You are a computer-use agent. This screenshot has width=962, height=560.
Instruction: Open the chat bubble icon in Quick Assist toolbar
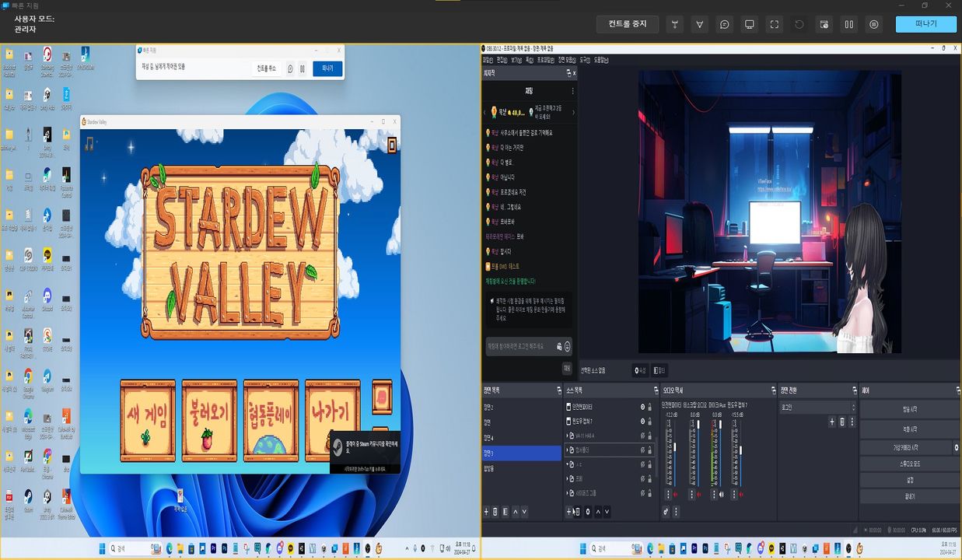[x=725, y=24]
